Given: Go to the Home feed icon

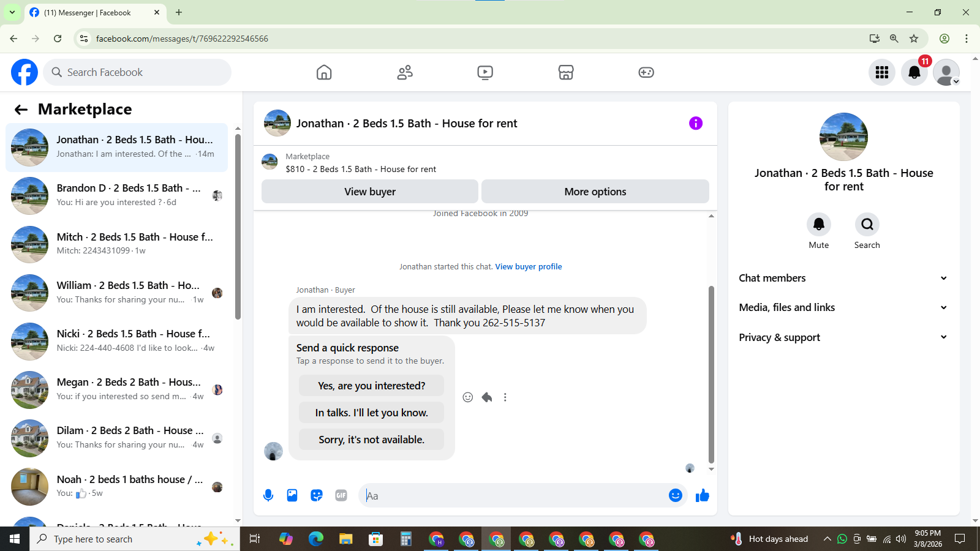Looking at the screenshot, I should tap(324, 72).
